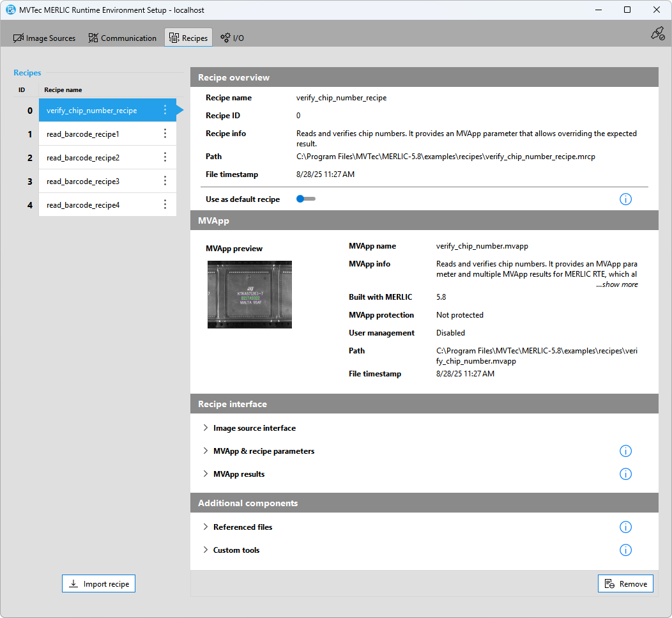Open three-dot menu for read_barcode_recipe2

(x=165, y=157)
